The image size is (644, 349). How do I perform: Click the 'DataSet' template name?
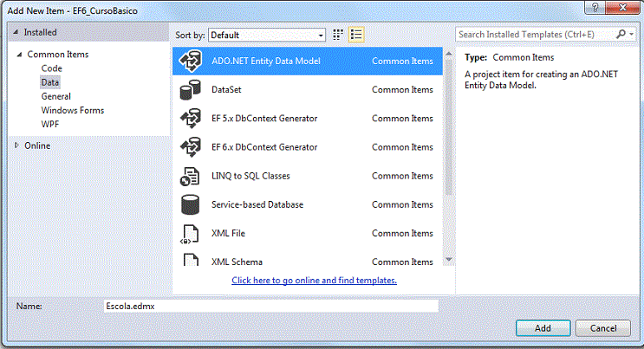coord(226,89)
